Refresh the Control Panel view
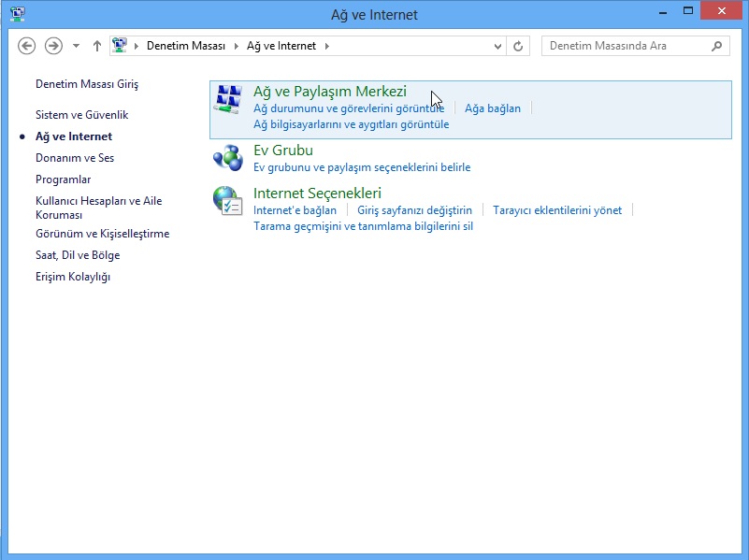The width and height of the screenshot is (749, 560). (518, 47)
